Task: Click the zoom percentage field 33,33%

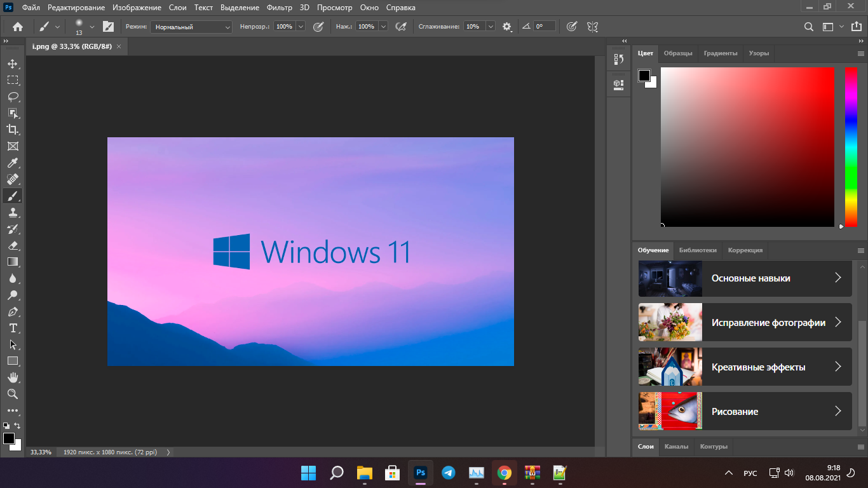Action: (x=41, y=452)
